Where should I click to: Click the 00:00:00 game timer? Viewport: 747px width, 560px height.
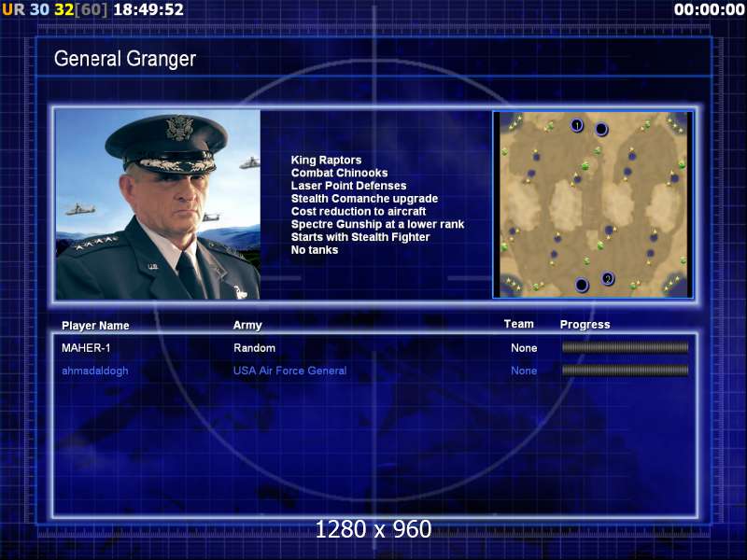coord(709,9)
